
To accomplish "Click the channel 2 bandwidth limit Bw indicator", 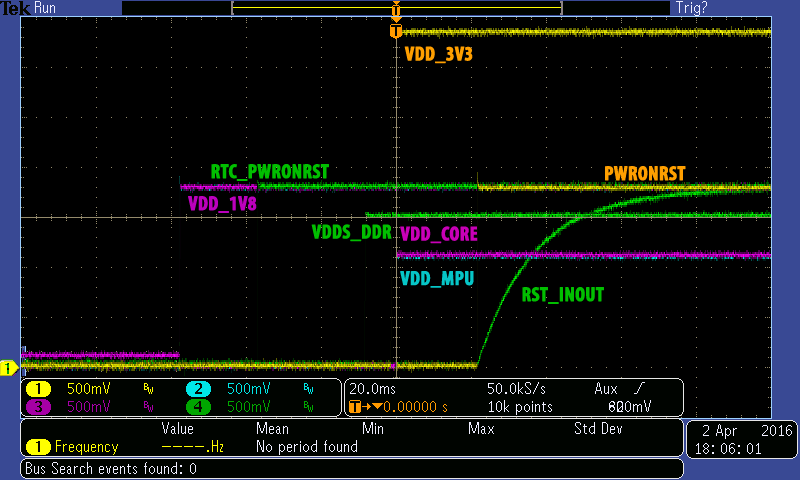I will [x=308, y=389].
